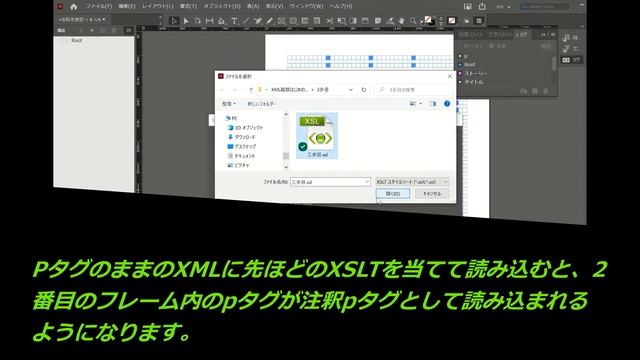This screenshot has height=360, width=640.
Task: Open the 表(A) menu
Action: point(253,7)
